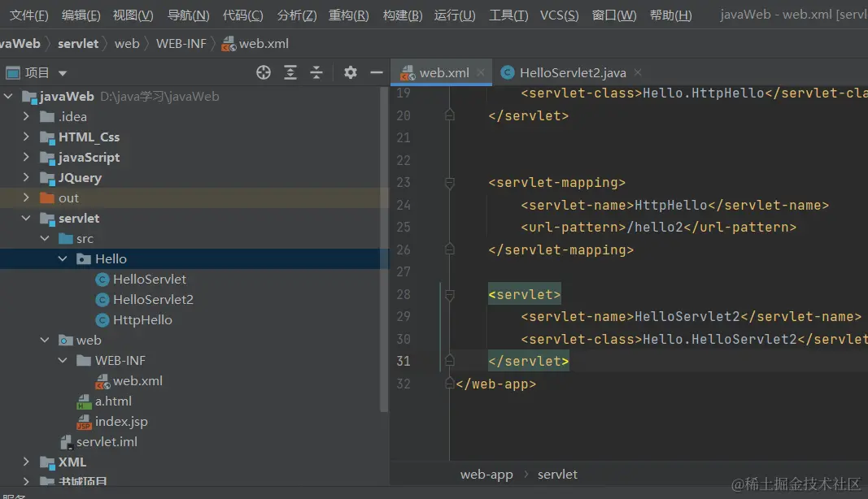
Task: Collapse the src folder
Action: point(45,238)
